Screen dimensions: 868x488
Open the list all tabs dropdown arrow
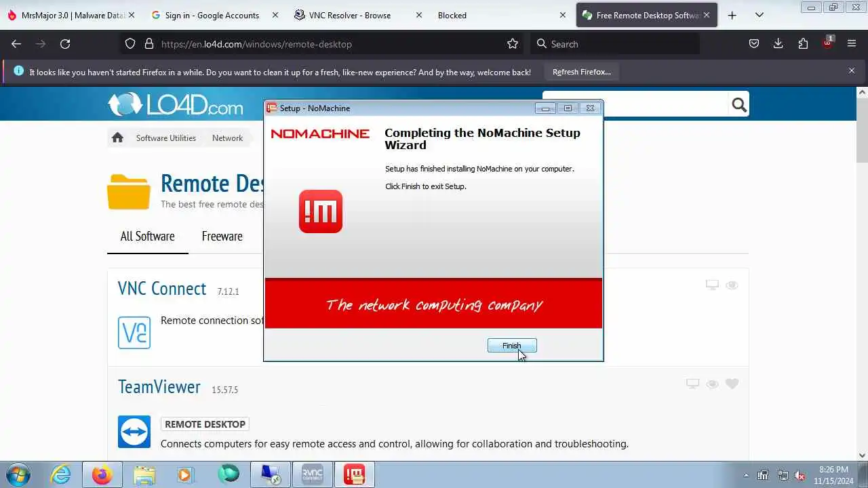click(759, 15)
